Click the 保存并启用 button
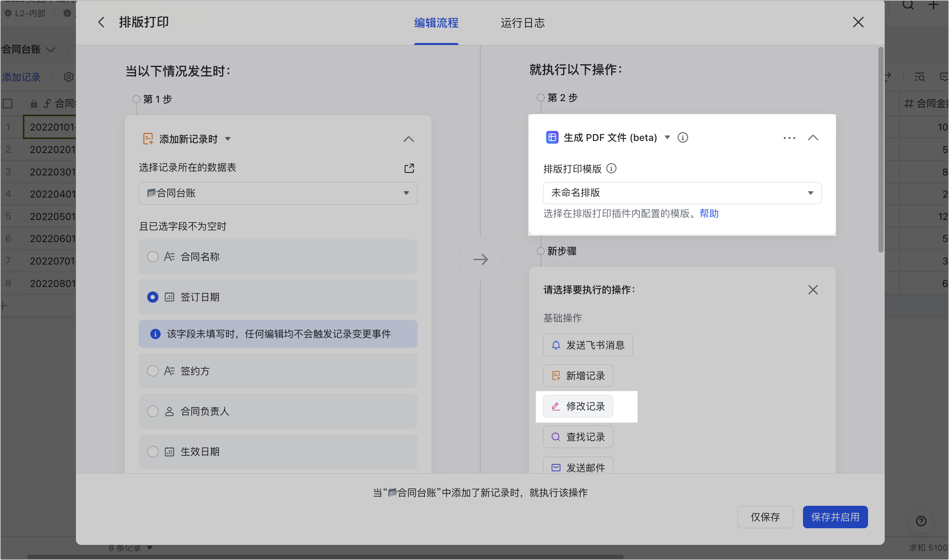The width and height of the screenshot is (949, 560). [835, 517]
